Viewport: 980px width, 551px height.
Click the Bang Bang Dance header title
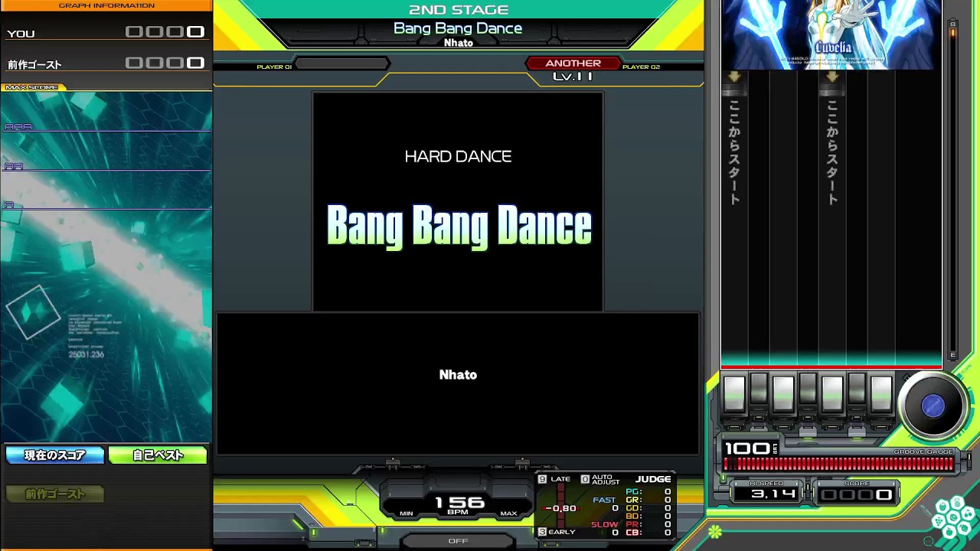click(x=458, y=28)
